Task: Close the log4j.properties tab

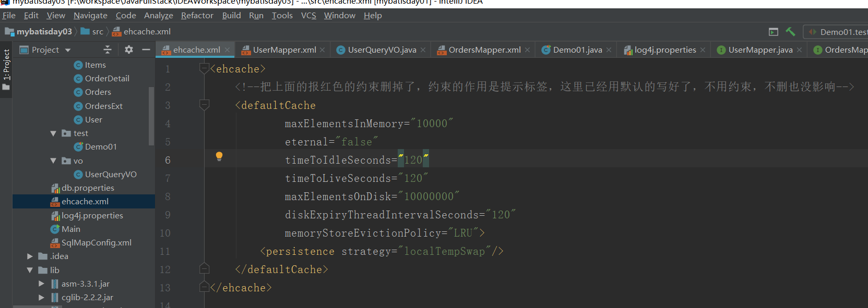Action: 703,50
